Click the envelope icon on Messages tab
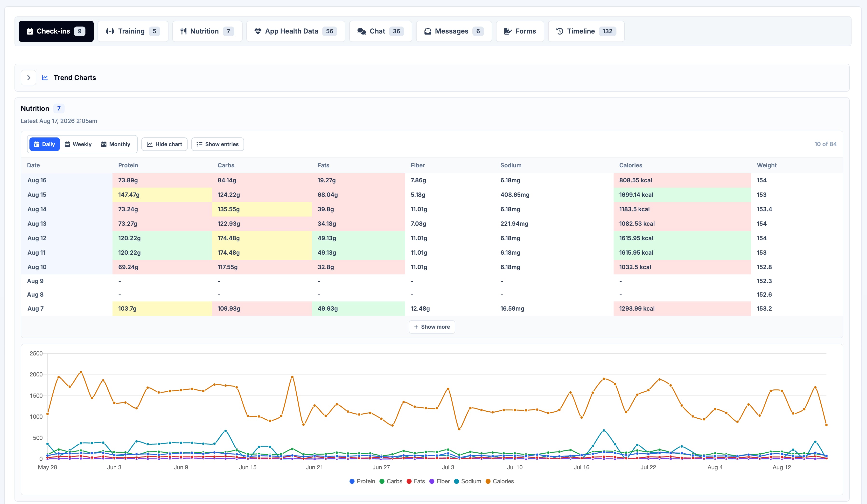 (x=428, y=31)
